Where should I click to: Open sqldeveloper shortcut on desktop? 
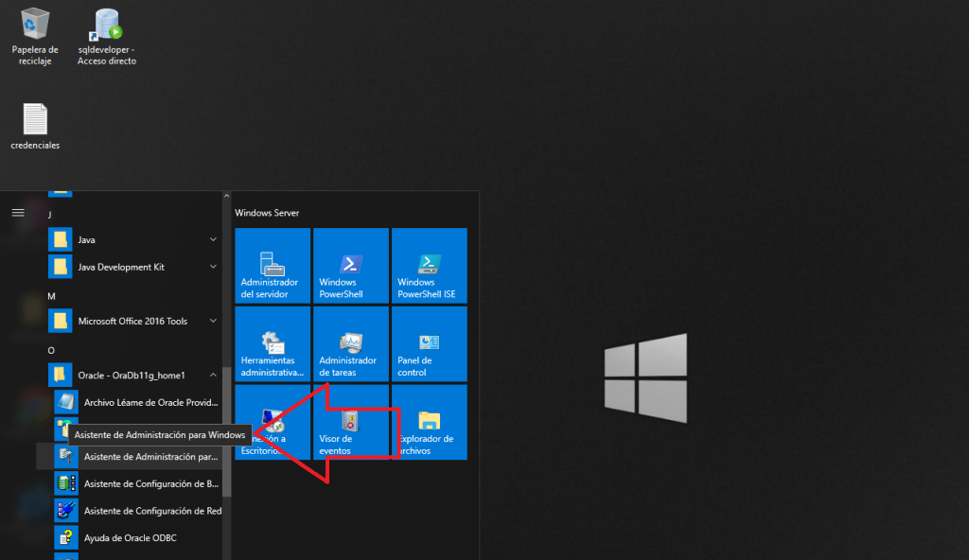tap(106, 36)
